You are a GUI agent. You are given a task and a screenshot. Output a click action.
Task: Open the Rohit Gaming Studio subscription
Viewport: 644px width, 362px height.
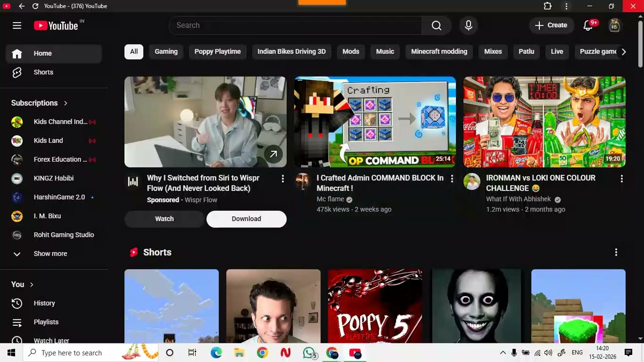pos(54,235)
